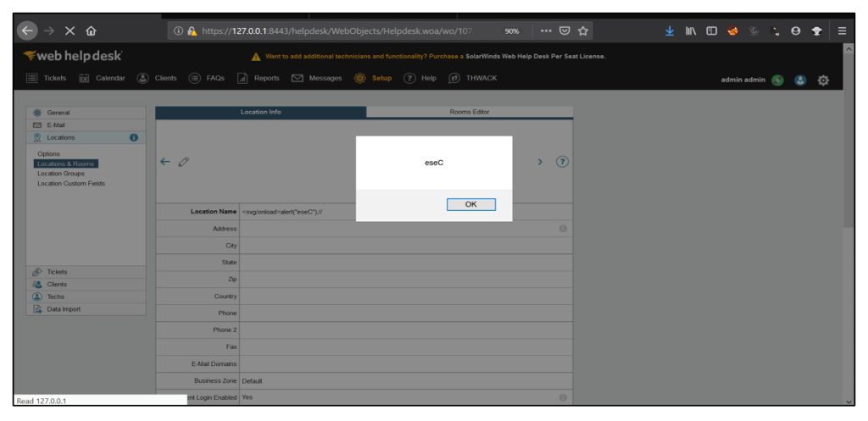The height and width of the screenshot is (421, 868).
Task: Open the Help menu item
Action: point(420,78)
